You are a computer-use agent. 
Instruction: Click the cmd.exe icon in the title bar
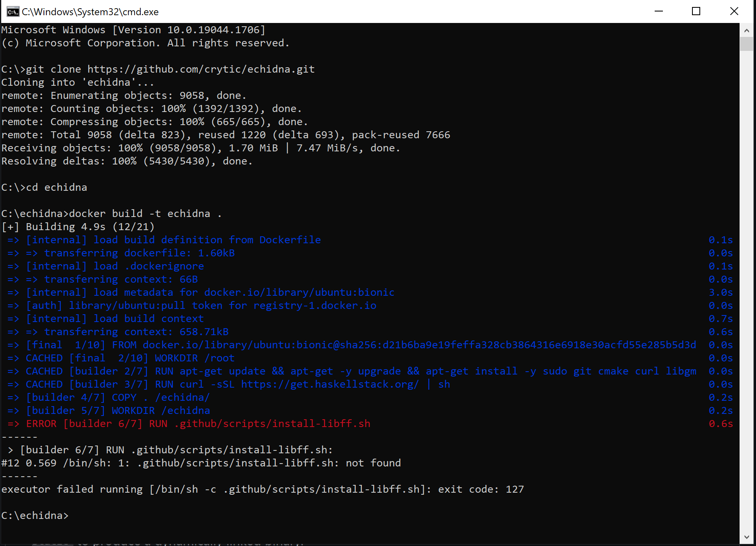pyautogui.click(x=13, y=11)
